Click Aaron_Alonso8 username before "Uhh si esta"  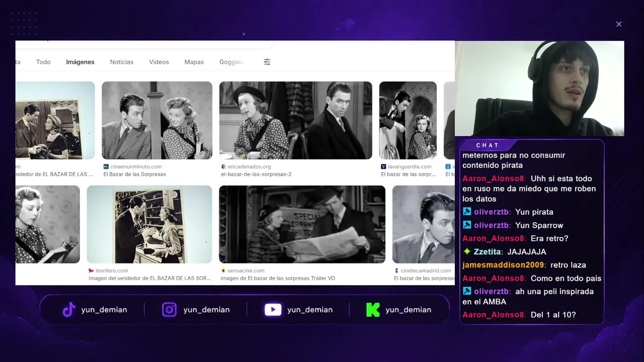[495, 178]
